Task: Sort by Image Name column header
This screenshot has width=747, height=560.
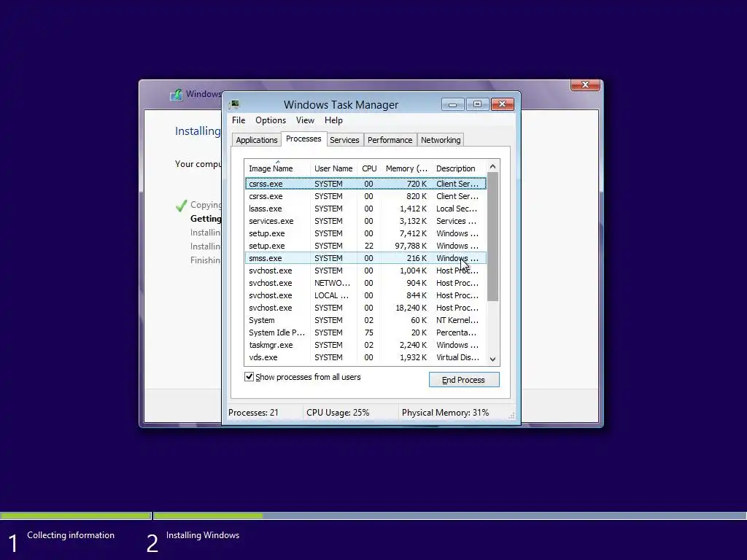Action: click(x=277, y=168)
